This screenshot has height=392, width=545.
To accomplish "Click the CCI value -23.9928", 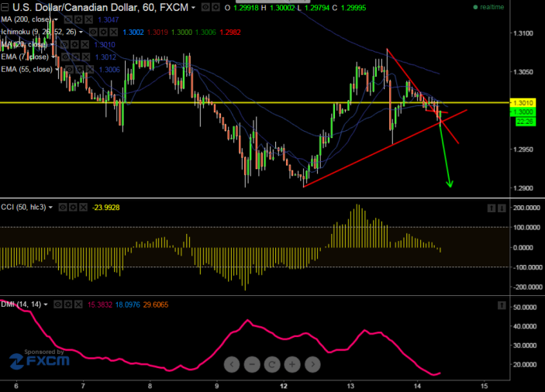I will tap(106, 208).
